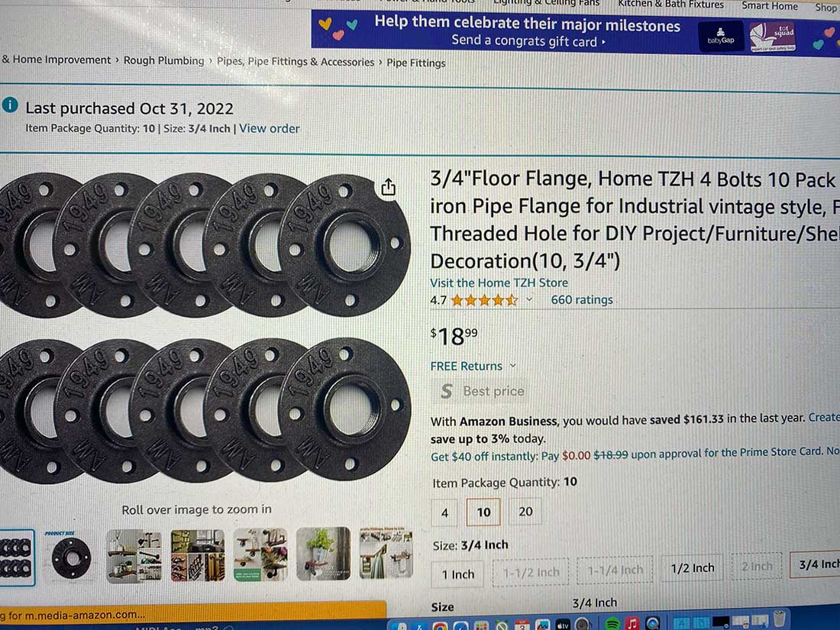Open the 660 ratings link
This screenshot has width=840, height=630.
tap(582, 300)
